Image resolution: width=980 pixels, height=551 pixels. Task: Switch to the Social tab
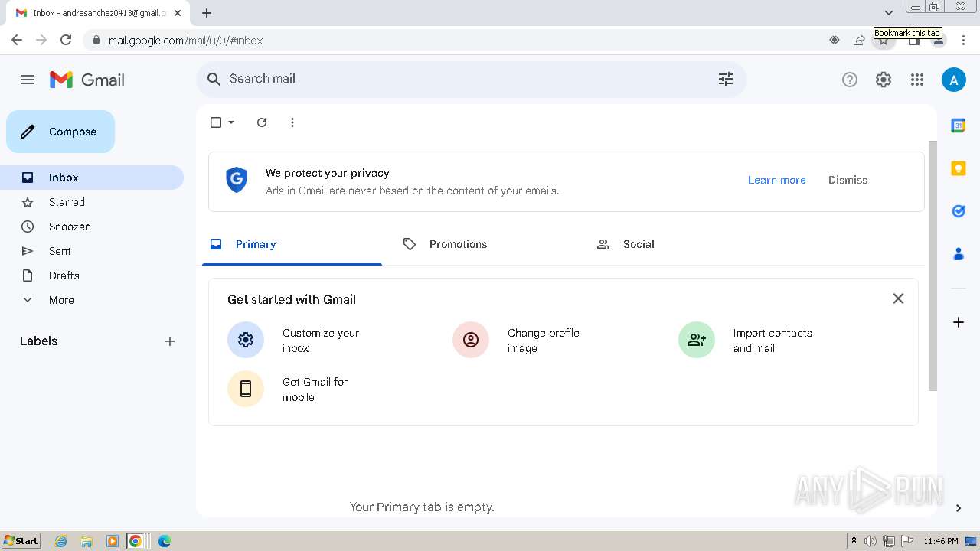(678, 244)
